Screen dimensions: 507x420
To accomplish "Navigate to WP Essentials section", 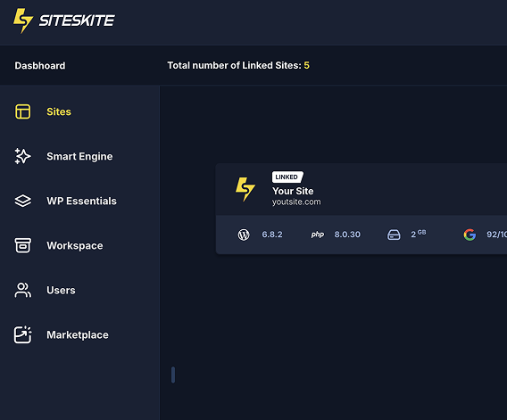I will tap(81, 201).
